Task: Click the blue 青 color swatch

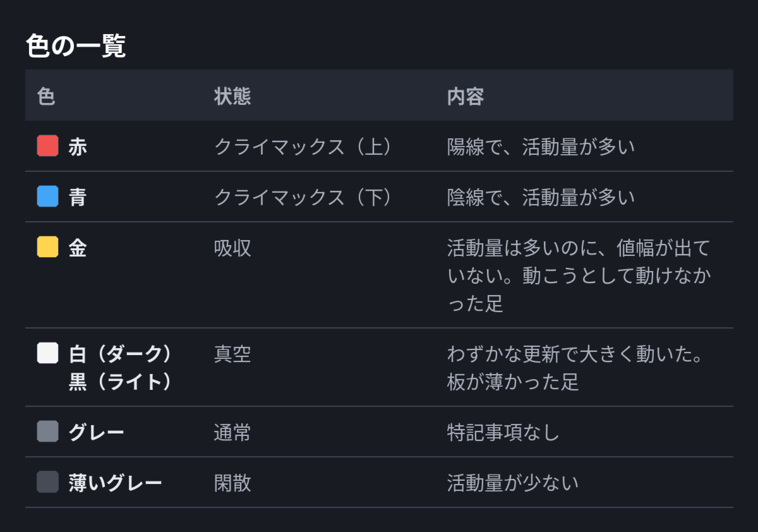Action: click(48, 196)
